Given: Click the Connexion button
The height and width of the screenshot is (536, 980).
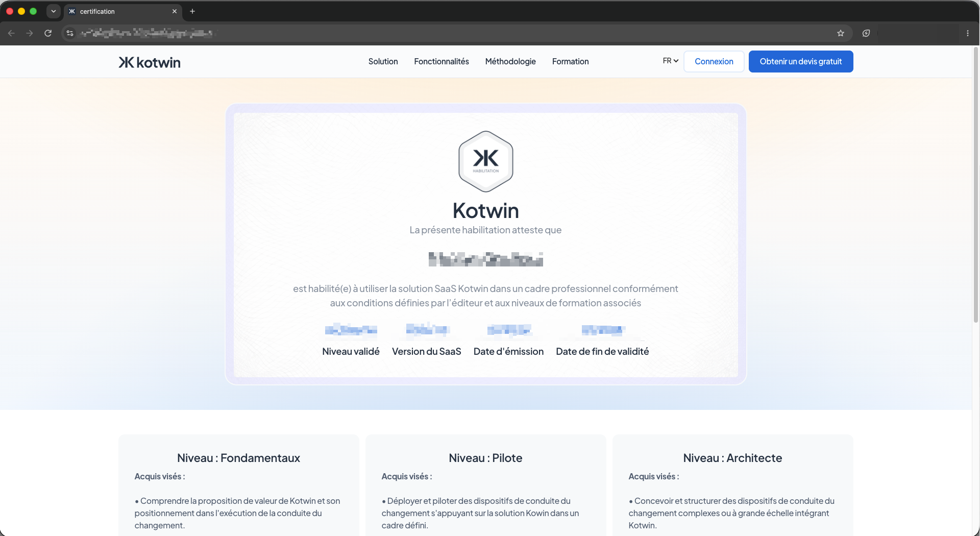Looking at the screenshot, I should point(714,61).
